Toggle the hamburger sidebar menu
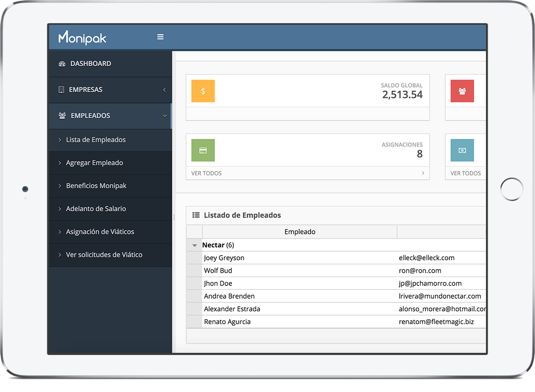 coord(160,37)
